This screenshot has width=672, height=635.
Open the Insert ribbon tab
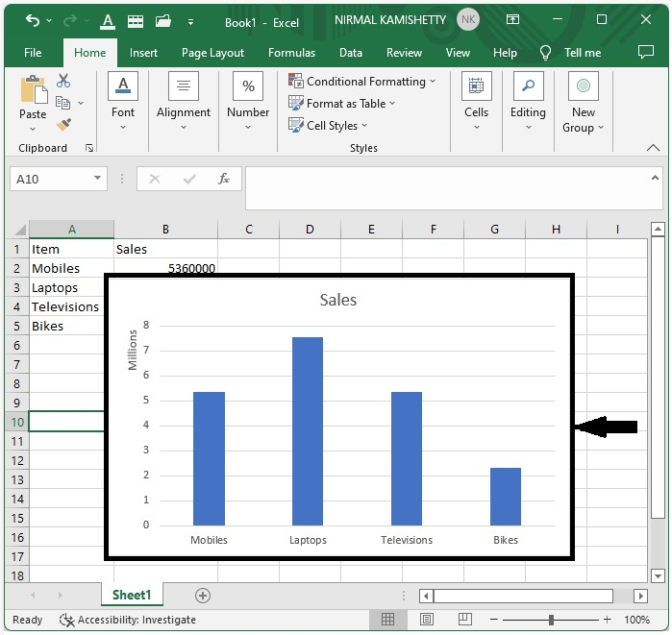coord(143,53)
